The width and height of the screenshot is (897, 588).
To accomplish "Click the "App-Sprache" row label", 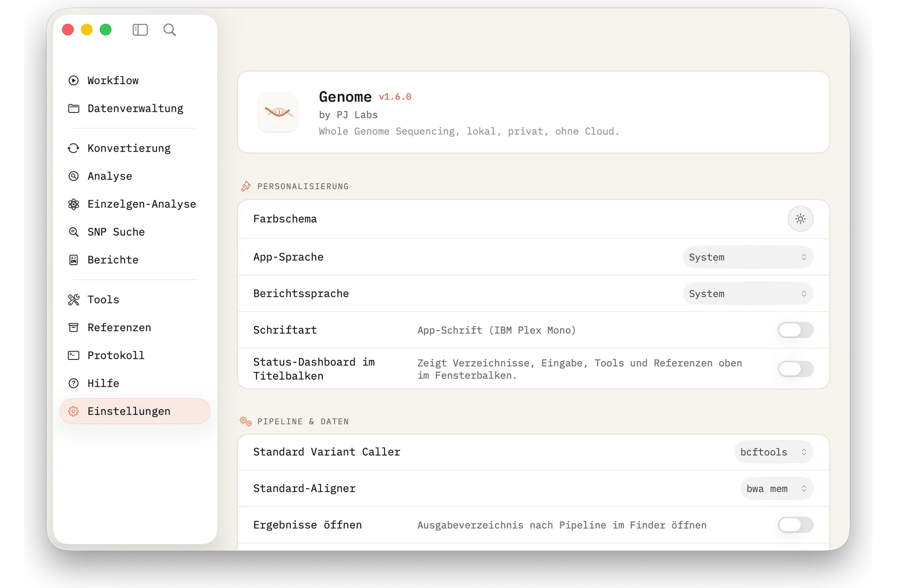I will [x=288, y=257].
